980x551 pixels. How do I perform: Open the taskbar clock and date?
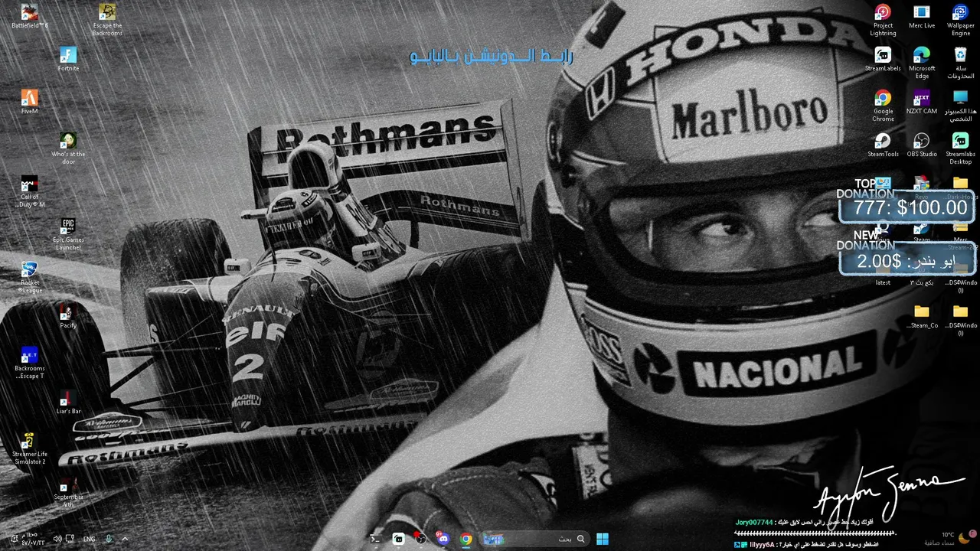33,539
